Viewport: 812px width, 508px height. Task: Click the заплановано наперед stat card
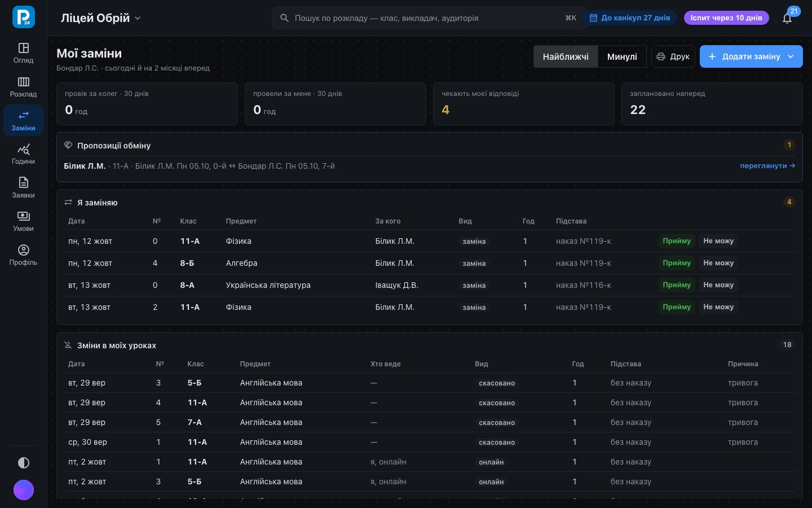(712, 104)
